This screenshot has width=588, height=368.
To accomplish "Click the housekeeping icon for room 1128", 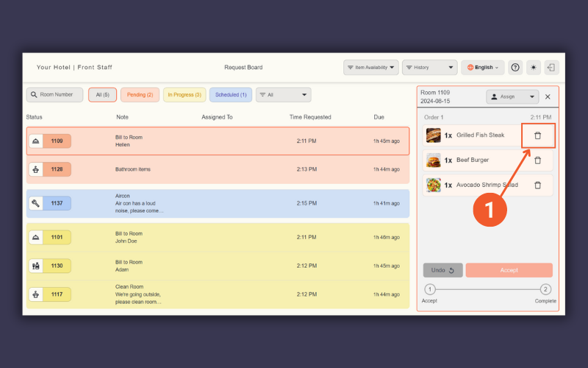I will click(x=35, y=169).
